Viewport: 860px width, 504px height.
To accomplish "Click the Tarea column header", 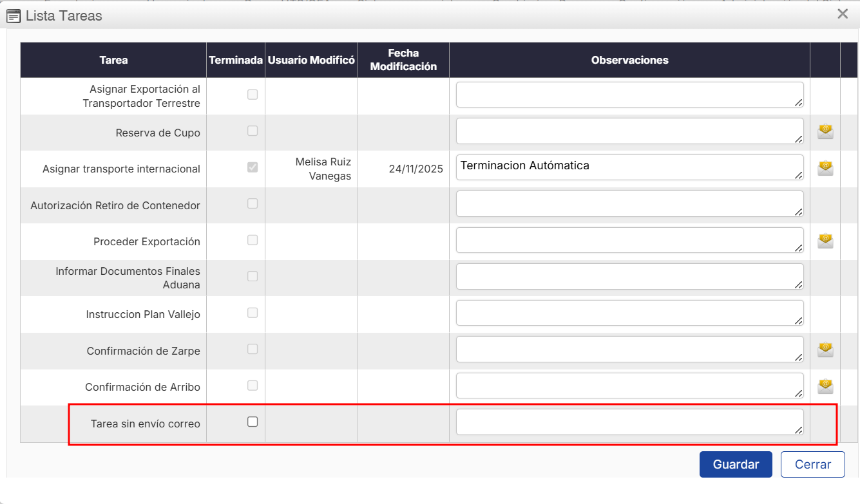I will (x=113, y=60).
